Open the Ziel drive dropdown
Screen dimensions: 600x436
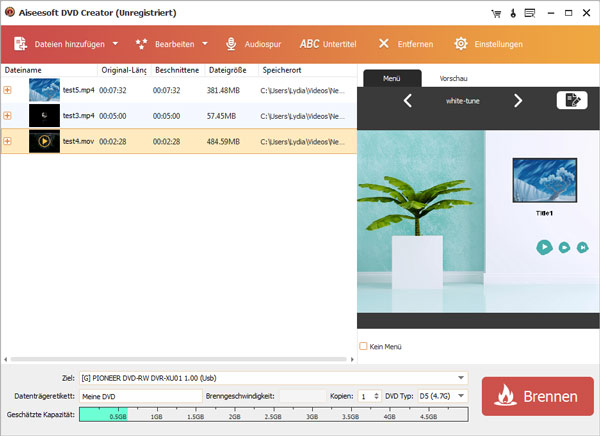point(460,378)
